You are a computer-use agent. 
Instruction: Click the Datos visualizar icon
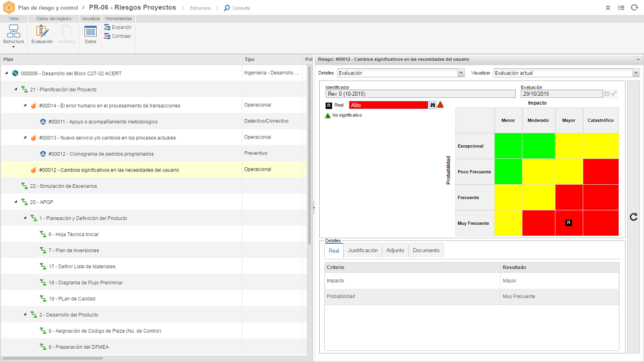click(91, 32)
